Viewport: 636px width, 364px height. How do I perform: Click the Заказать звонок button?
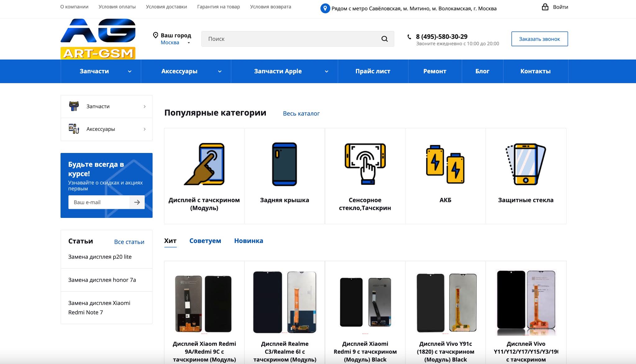pyautogui.click(x=539, y=39)
